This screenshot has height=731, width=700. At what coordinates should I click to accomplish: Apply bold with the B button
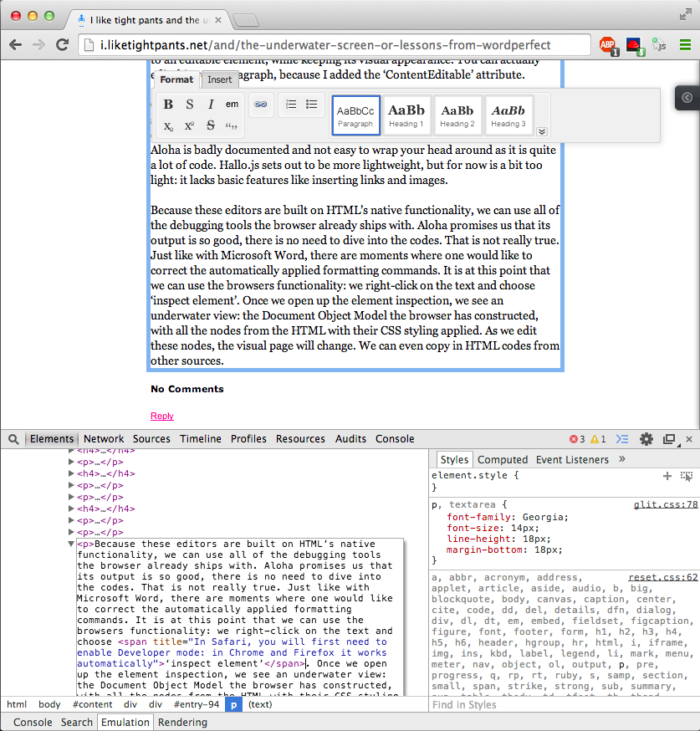168,105
